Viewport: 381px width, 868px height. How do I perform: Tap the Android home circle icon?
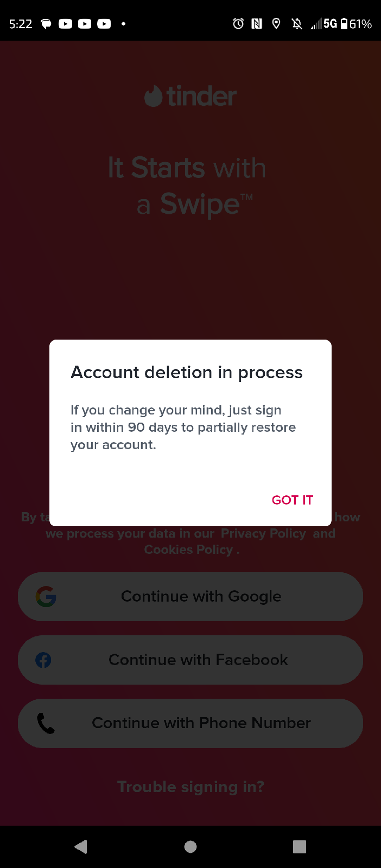190,847
